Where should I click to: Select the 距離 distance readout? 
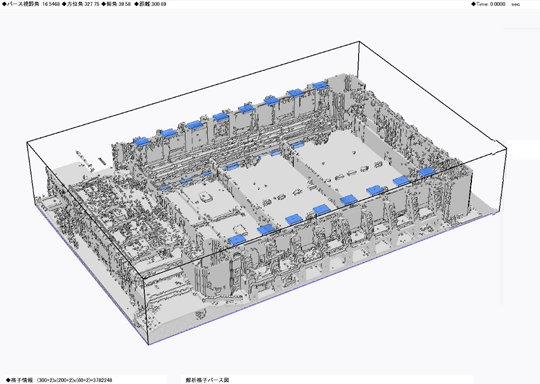(150, 4)
